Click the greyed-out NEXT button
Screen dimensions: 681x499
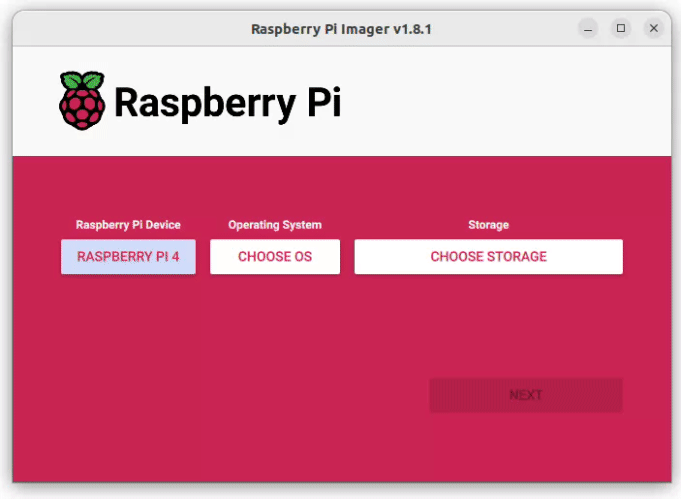click(525, 395)
